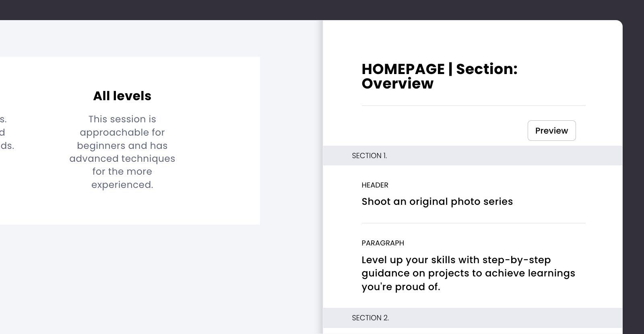Click the "This session is approachable" description text
Screen dimensions: 644x334
point(122,152)
